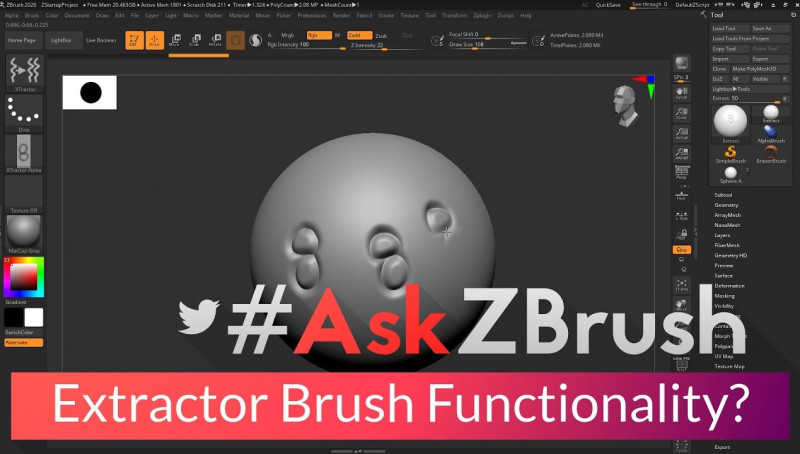Select the EraserBrush tool icon

[x=771, y=154]
